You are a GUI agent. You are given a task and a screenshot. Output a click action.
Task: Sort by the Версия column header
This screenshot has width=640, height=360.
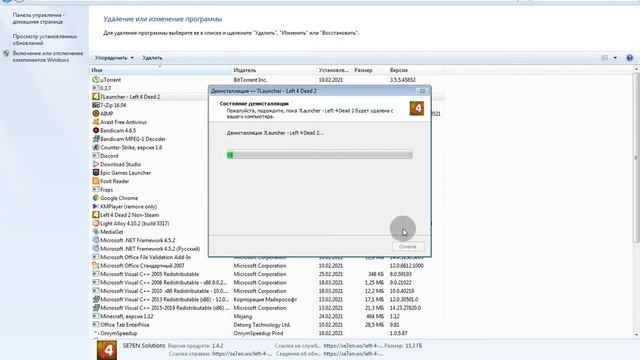click(x=415, y=70)
